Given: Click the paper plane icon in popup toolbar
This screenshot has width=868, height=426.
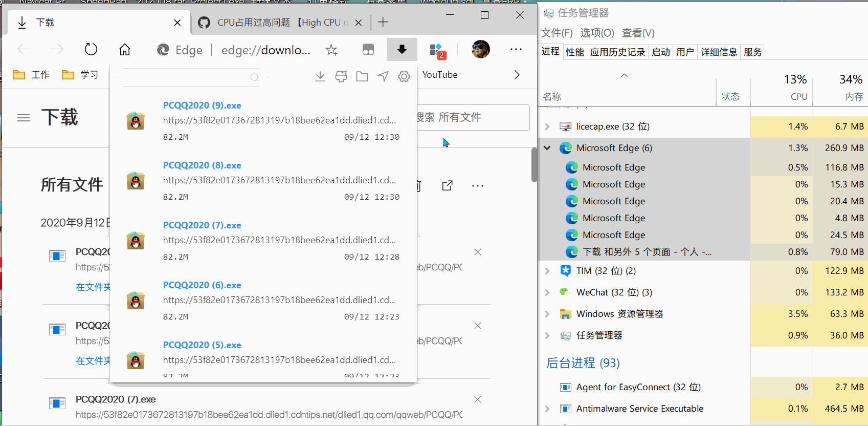Looking at the screenshot, I should tap(383, 77).
